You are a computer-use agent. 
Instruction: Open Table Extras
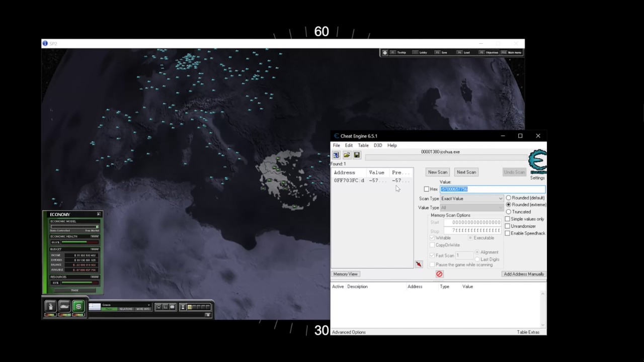pyautogui.click(x=528, y=332)
